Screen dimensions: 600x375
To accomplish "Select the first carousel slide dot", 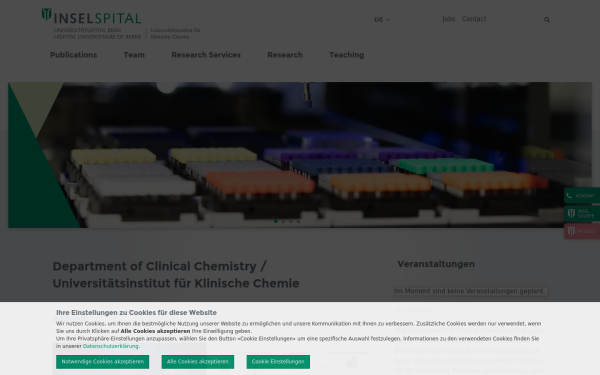I will [x=276, y=221].
